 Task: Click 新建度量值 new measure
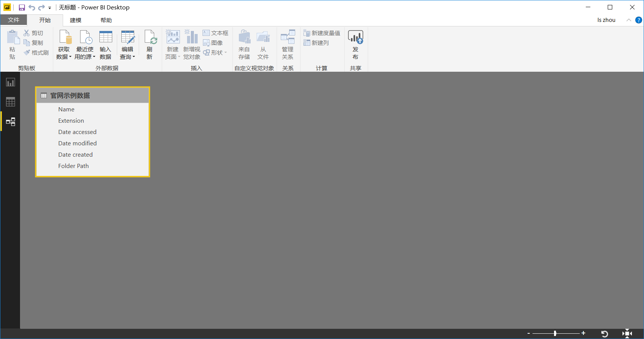322,33
